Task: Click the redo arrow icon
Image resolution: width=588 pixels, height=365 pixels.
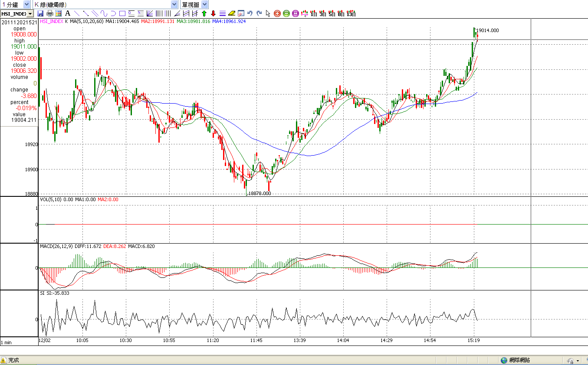Action: point(259,13)
